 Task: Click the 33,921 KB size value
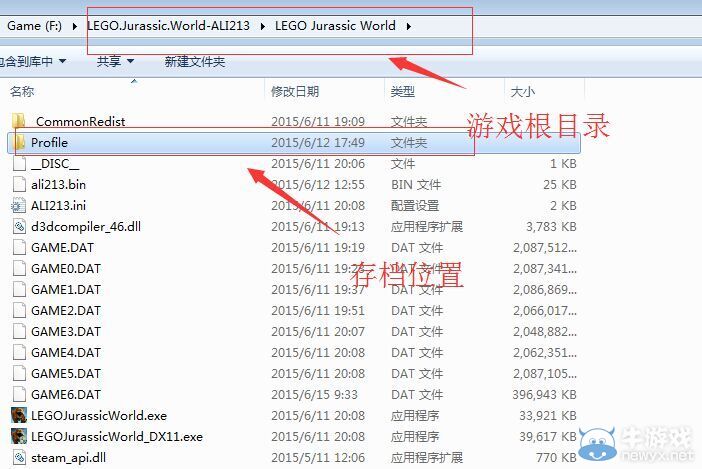pyautogui.click(x=548, y=415)
